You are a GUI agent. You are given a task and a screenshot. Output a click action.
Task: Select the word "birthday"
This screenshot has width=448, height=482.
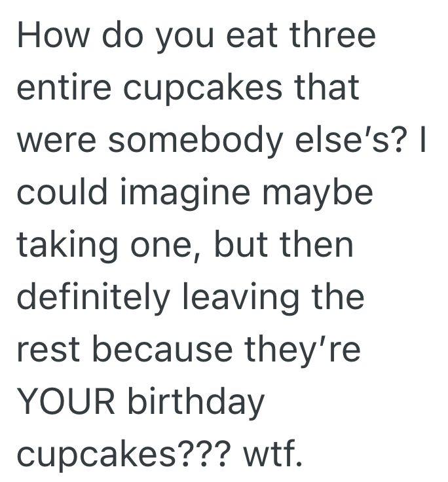click(195, 403)
